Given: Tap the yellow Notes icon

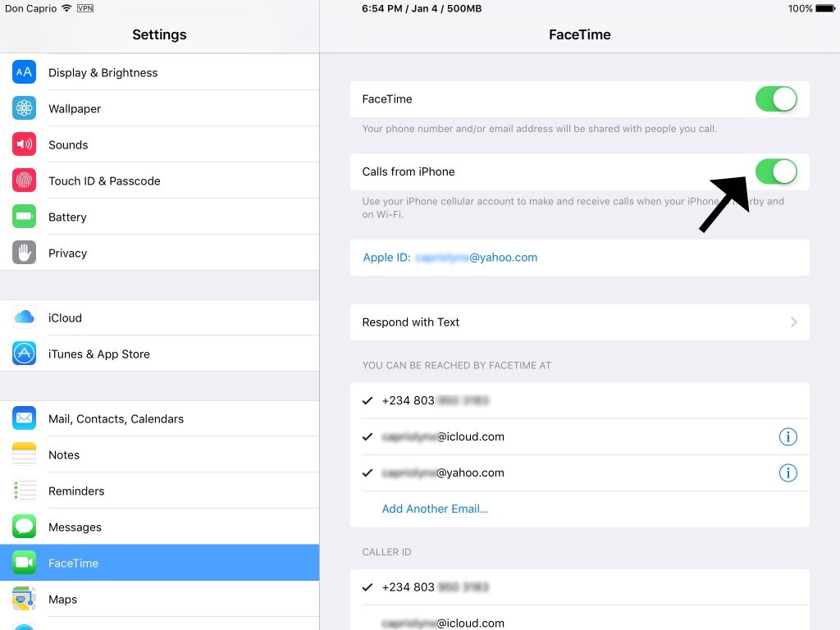Looking at the screenshot, I should tap(24, 454).
